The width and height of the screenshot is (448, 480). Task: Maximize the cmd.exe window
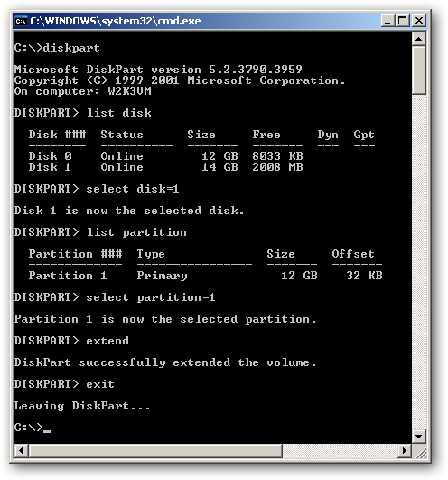pyautogui.click(x=402, y=21)
